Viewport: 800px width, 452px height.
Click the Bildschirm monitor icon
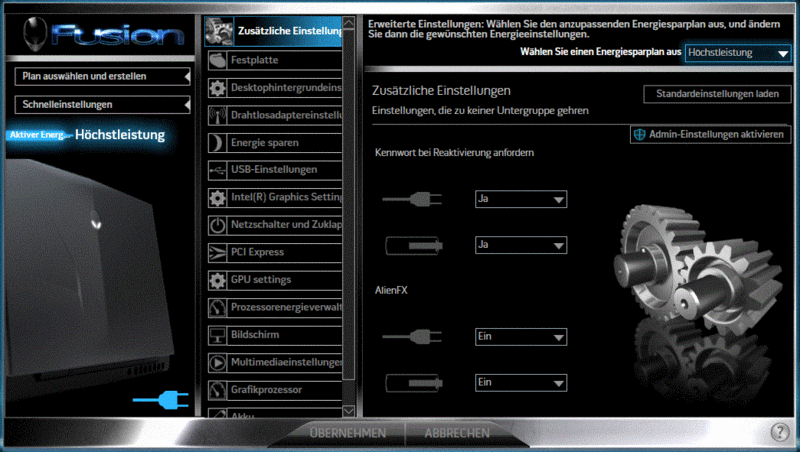[217, 335]
